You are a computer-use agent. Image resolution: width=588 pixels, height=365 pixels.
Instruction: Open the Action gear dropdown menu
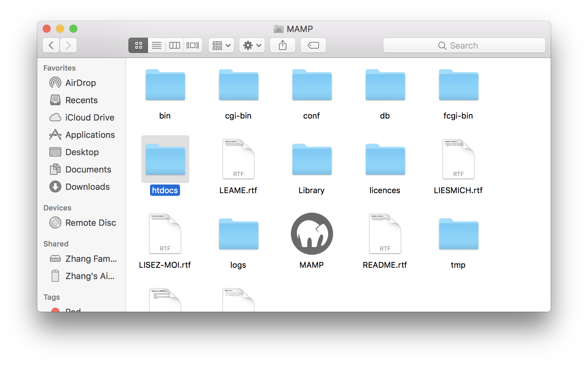point(252,45)
